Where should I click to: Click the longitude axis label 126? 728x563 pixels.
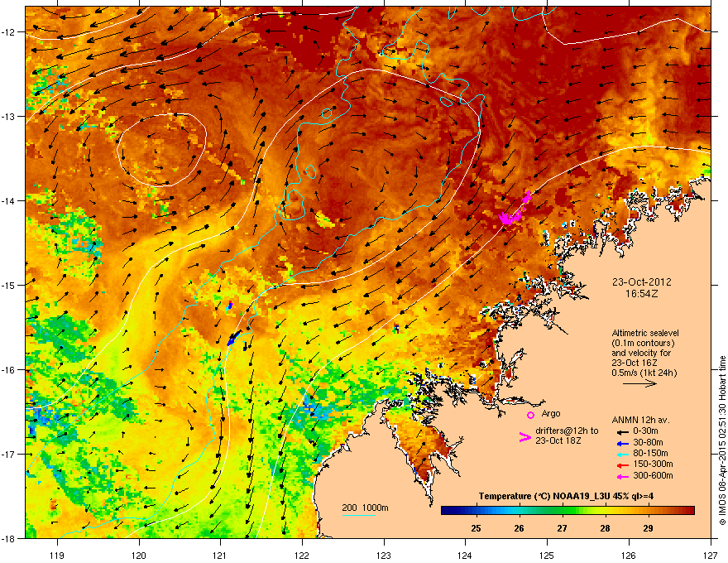click(629, 556)
